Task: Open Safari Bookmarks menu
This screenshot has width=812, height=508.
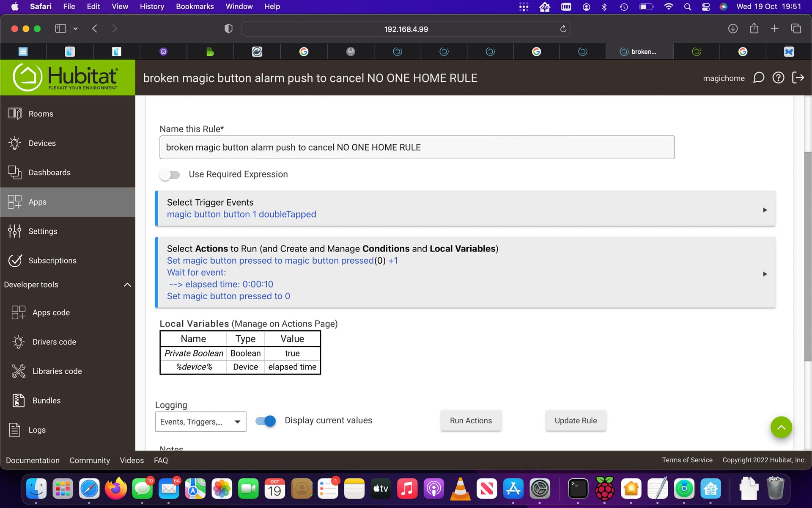Action: pos(195,6)
